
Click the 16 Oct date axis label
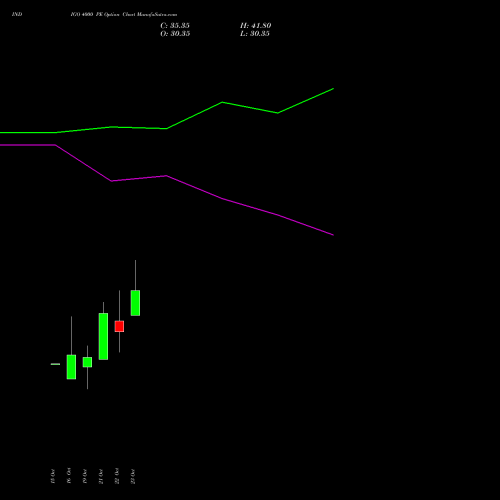pyautogui.click(x=69, y=476)
